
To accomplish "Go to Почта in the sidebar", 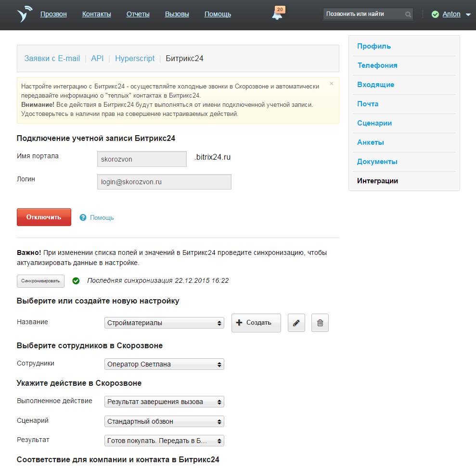I will coord(368,104).
